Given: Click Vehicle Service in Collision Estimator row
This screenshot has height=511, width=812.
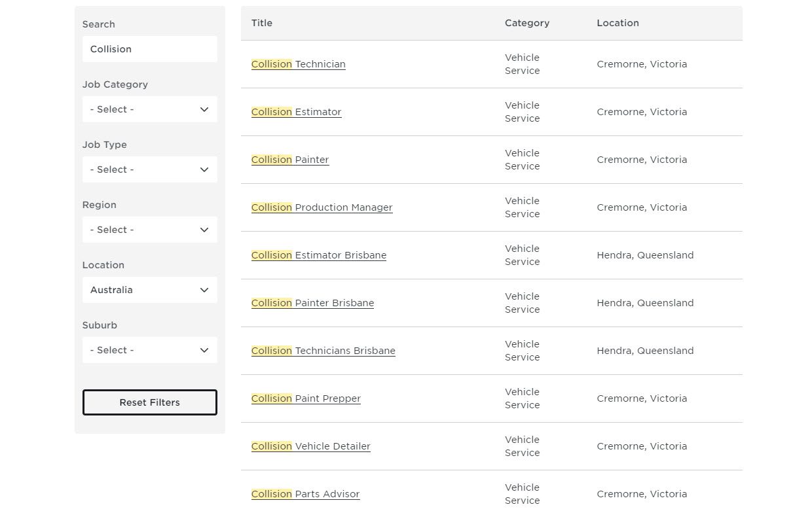Looking at the screenshot, I should [522, 112].
